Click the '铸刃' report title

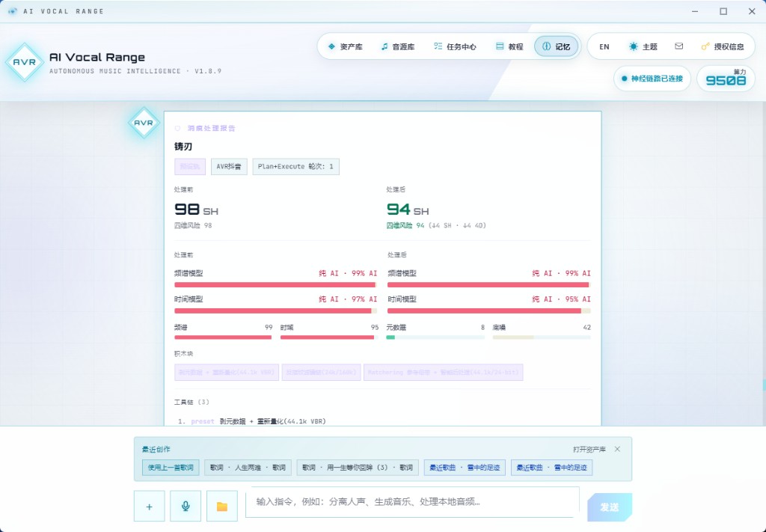pos(183,147)
